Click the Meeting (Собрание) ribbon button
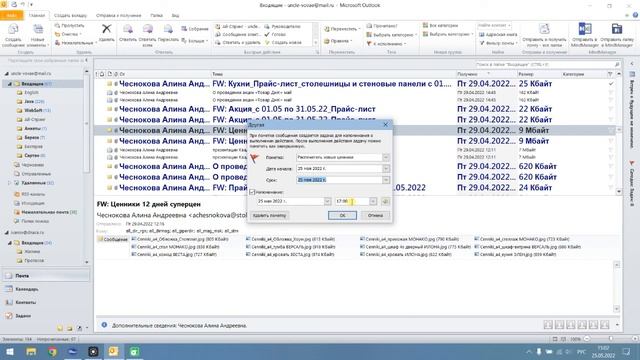 (x=195, y=29)
